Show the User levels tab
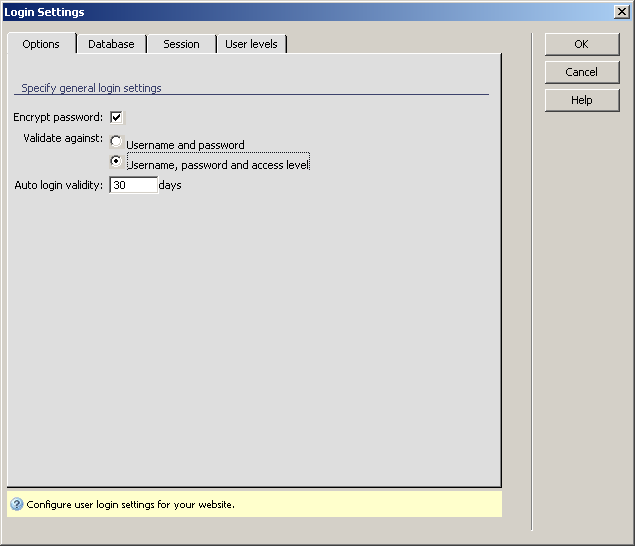Screen dimensions: 635x546 pyautogui.click(x=251, y=44)
